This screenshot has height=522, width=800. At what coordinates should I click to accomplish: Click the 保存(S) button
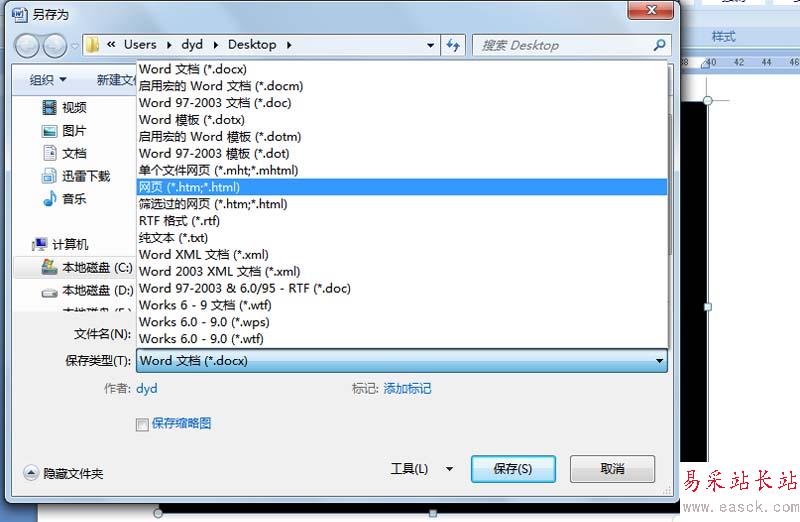[513, 469]
